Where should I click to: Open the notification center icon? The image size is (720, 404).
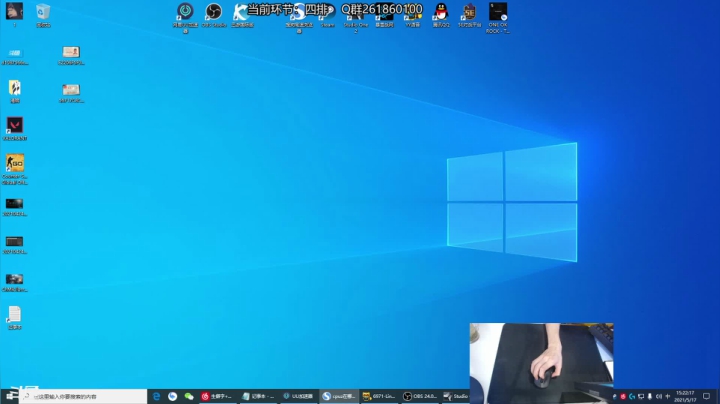coord(706,397)
